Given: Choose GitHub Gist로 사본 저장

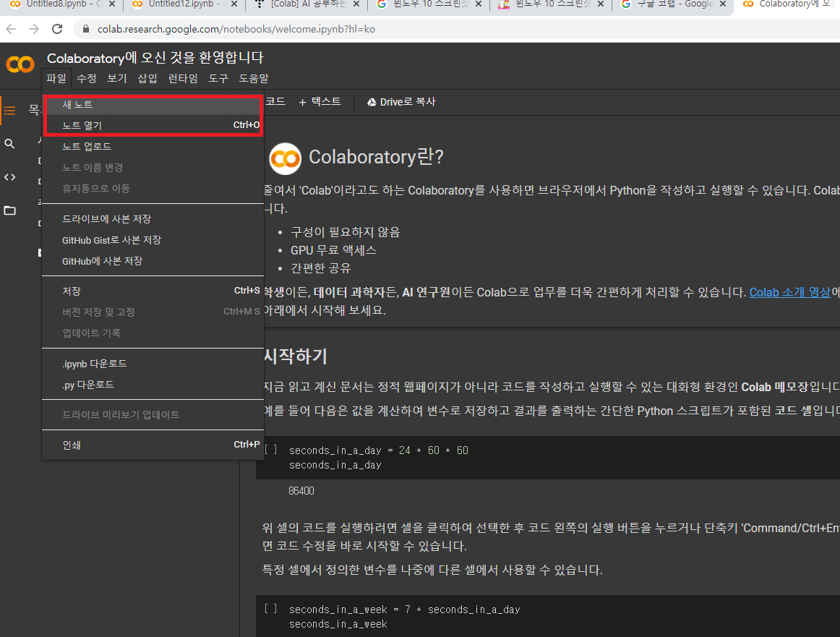Looking at the screenshot, I should [x=153, y=240].
